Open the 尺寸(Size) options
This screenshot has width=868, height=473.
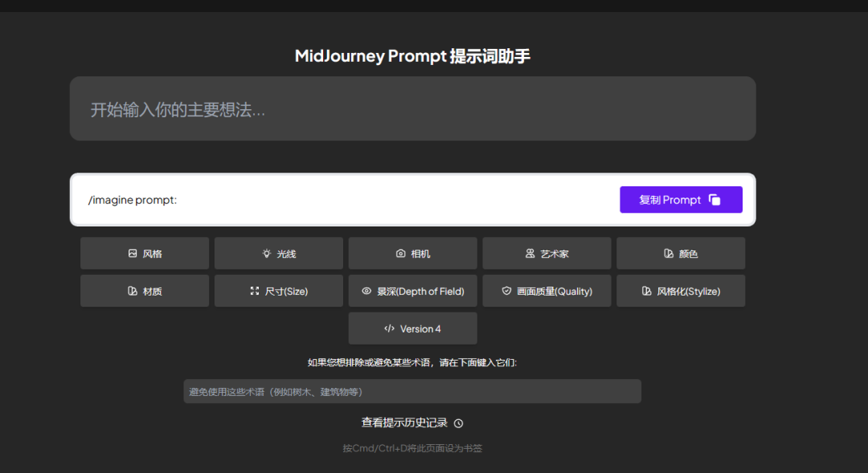278,291
